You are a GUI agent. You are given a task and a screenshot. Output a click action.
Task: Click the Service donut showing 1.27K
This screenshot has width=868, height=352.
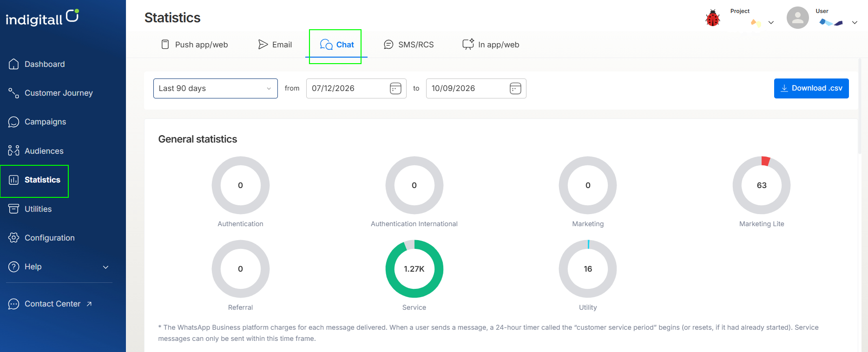coord(414,269)
